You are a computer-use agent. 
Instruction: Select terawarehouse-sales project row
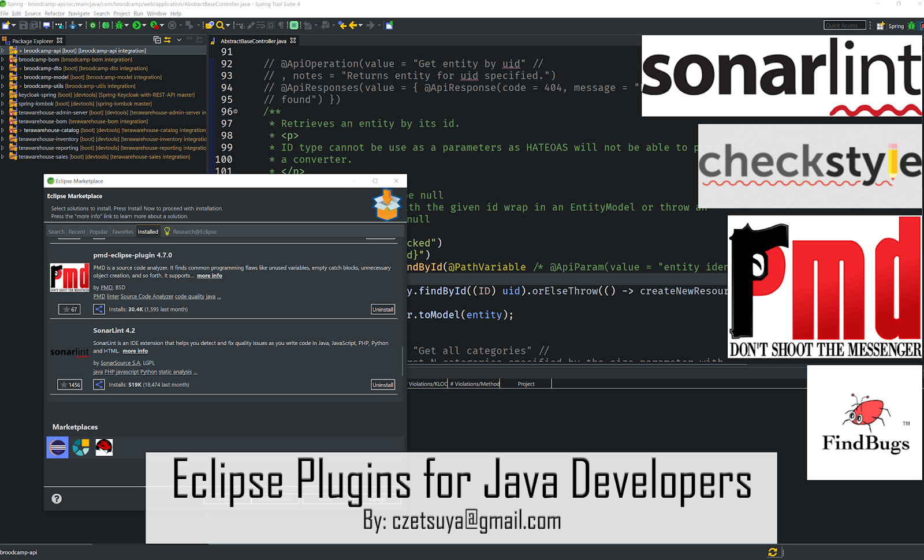103,156
